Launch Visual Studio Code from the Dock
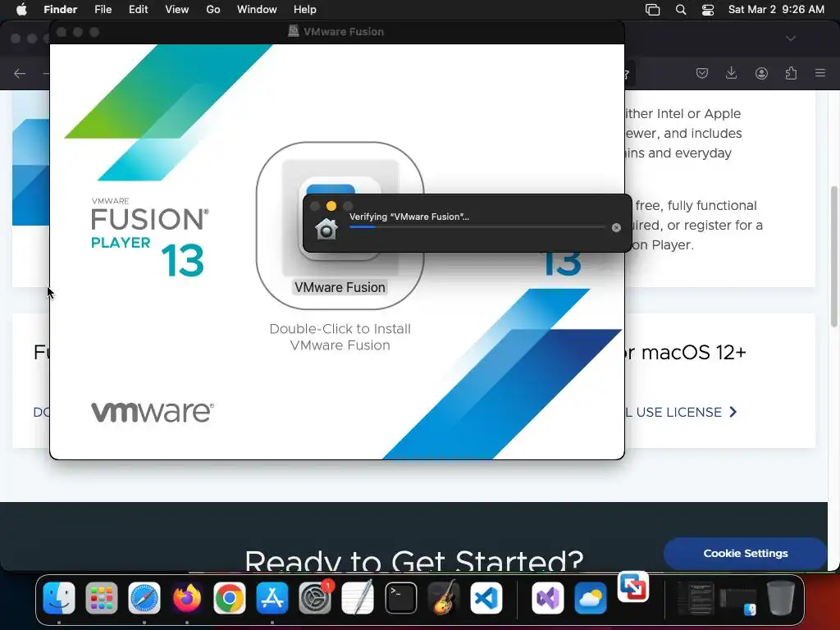The image size is (840, 630). [486, 597]
